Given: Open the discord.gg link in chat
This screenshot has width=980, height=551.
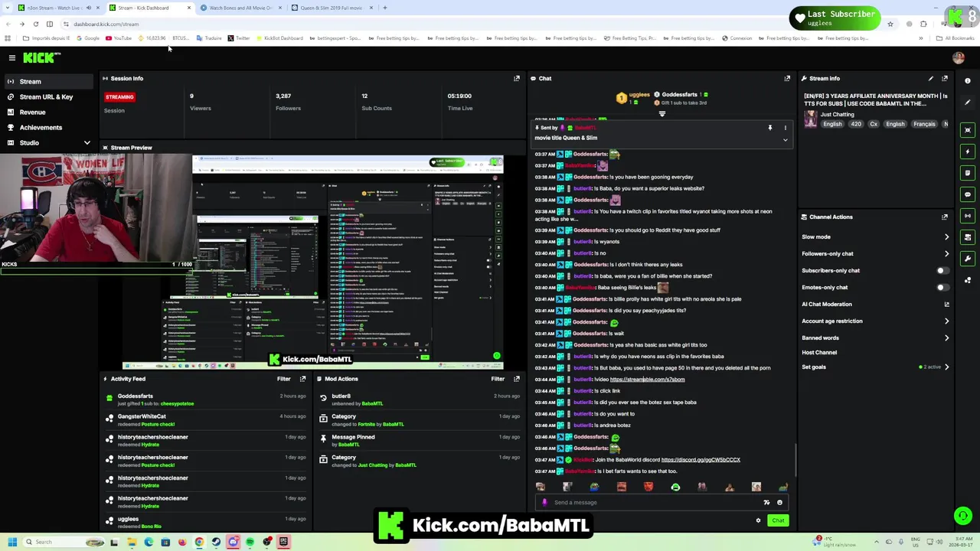Looking at the screenshot, I should [x=701, y=460].
